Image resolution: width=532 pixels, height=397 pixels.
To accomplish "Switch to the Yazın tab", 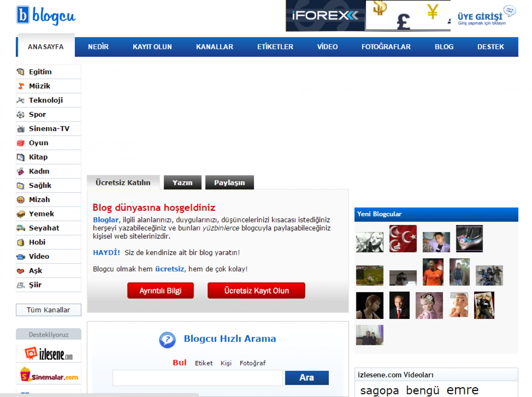I will click(x=182, y=183).
